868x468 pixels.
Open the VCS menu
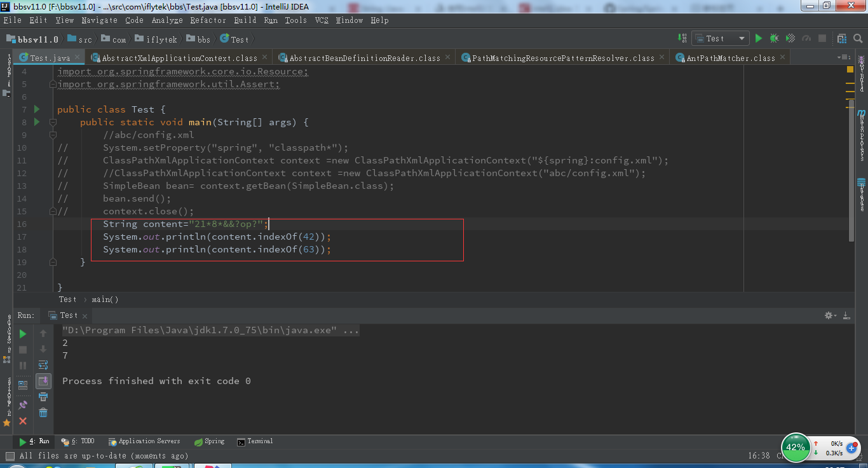[322, 20]
